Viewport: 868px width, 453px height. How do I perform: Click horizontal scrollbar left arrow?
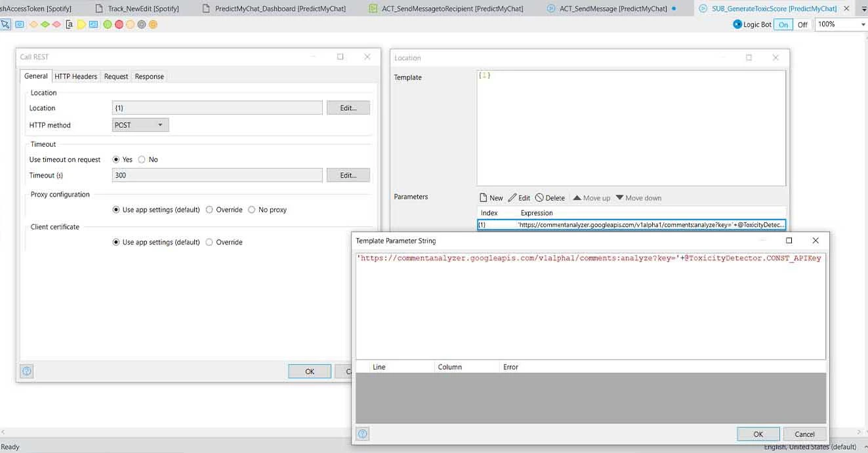coord(4,433)
